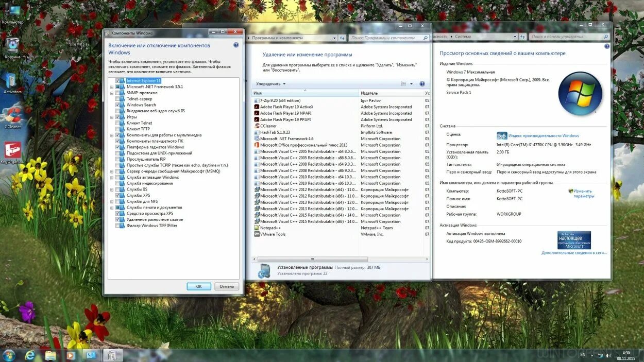Select Удаленное разностное сжатие component row
This screenshot has height=362, width=644.
155,219
